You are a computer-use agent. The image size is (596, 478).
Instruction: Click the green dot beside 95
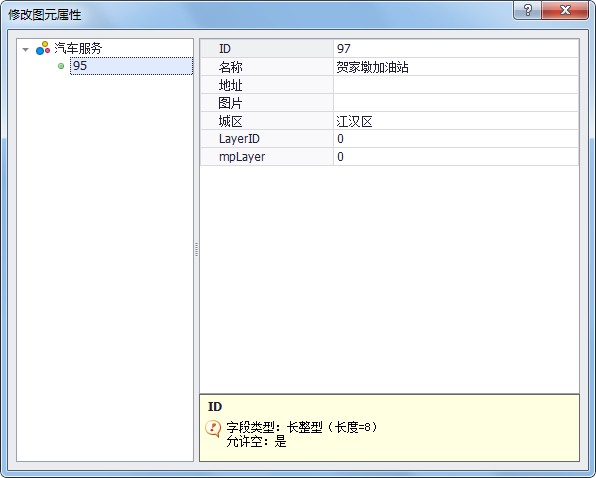61,66
